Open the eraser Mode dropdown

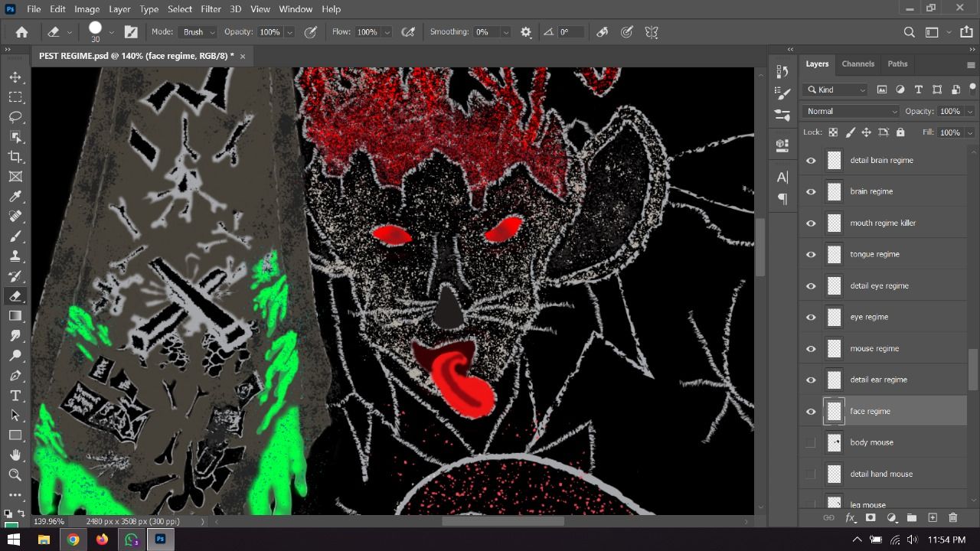click(198, 32)
